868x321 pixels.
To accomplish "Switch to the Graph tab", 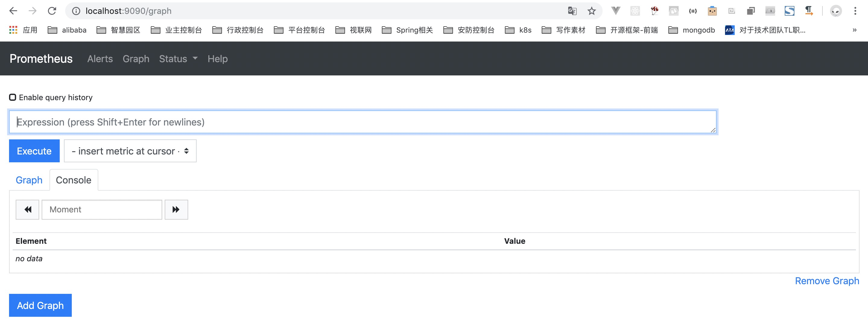I will pyautogui.click(x=29, y=180).
